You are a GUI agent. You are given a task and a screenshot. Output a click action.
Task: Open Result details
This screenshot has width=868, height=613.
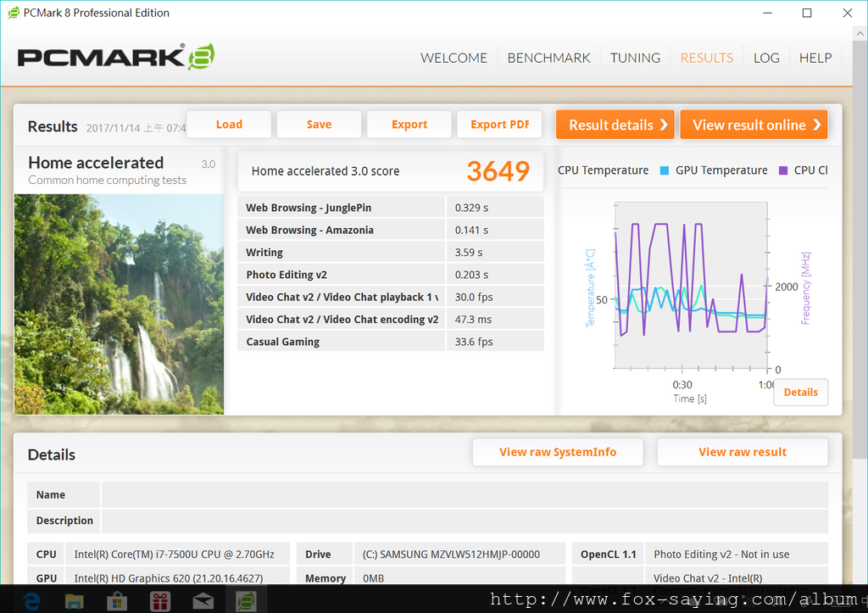tap(615, 125)
